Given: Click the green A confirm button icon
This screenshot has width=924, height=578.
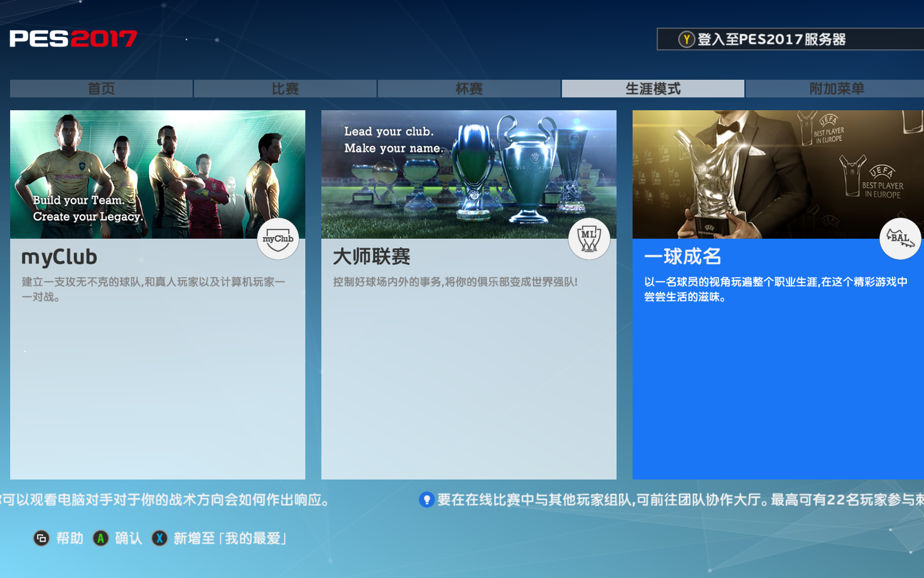Looking at the screenshot, I should tap(101, 538).
